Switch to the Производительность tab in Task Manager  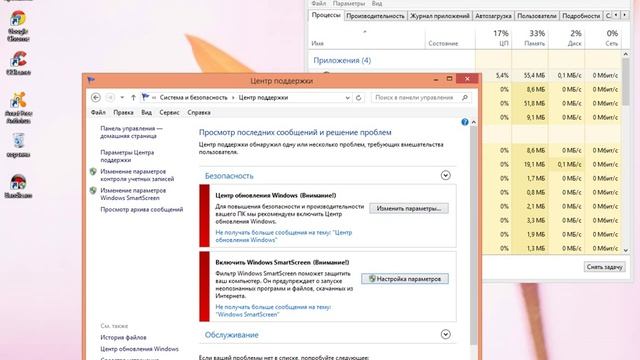(375, 16)
